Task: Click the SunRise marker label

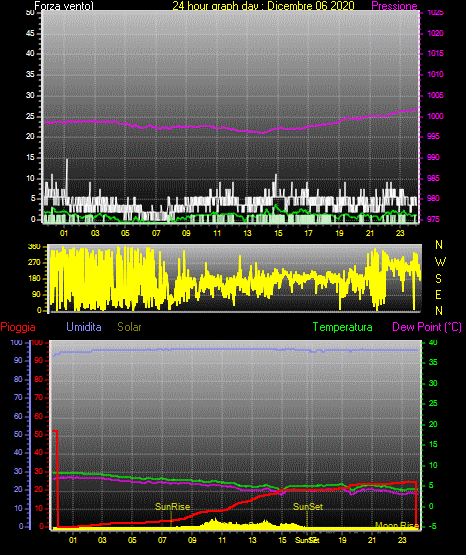Action: pyautogui.click(x=172, y=507)
